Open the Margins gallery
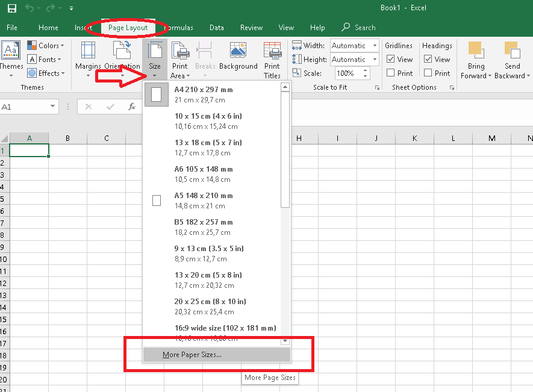This screenshot has width=533, height=392. pos(88,58)
